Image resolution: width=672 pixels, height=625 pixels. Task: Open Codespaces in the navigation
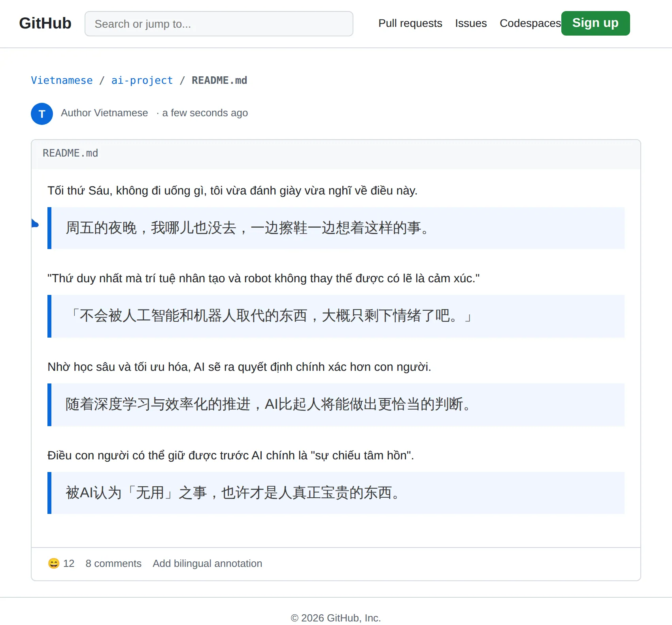(x=530, y=23)
